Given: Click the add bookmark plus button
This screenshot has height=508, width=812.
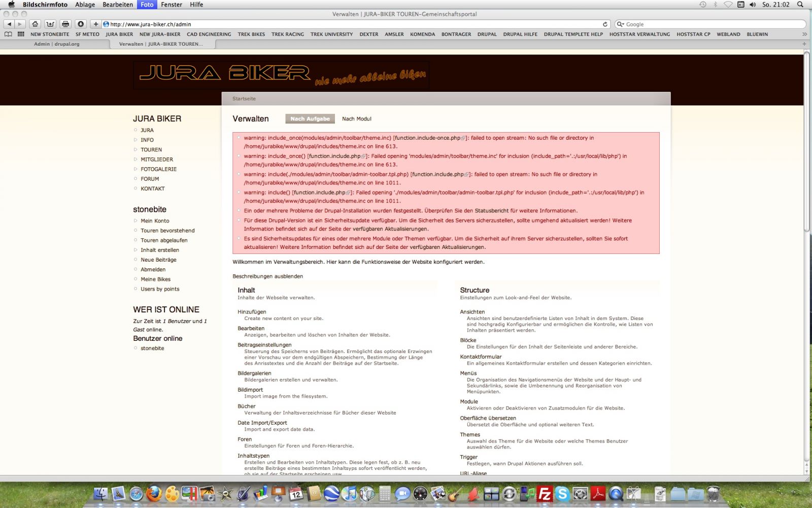Looking at the screenshot, I should click(x=95, y=24).
